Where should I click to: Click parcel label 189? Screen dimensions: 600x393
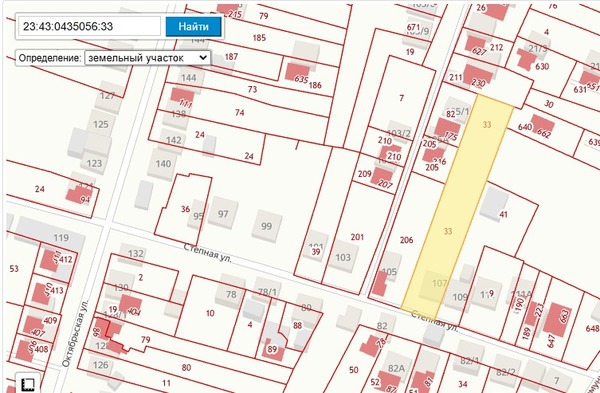[x=527, y=333]
